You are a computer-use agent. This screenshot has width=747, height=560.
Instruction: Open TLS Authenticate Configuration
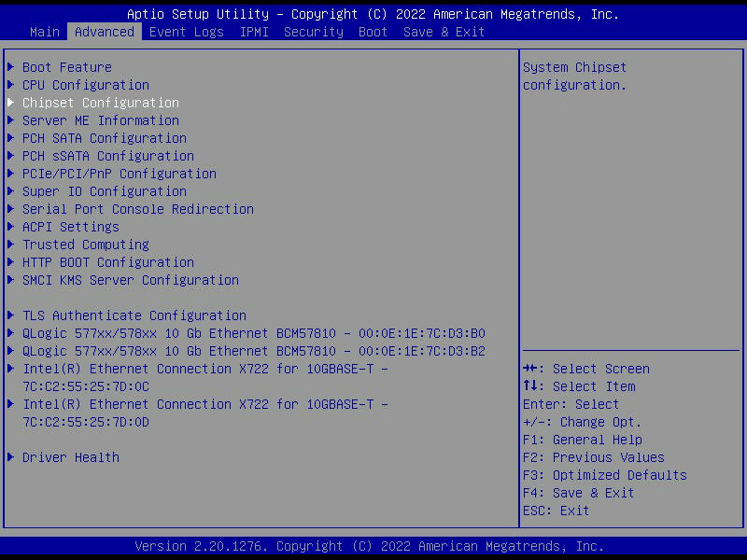point(134,315)
